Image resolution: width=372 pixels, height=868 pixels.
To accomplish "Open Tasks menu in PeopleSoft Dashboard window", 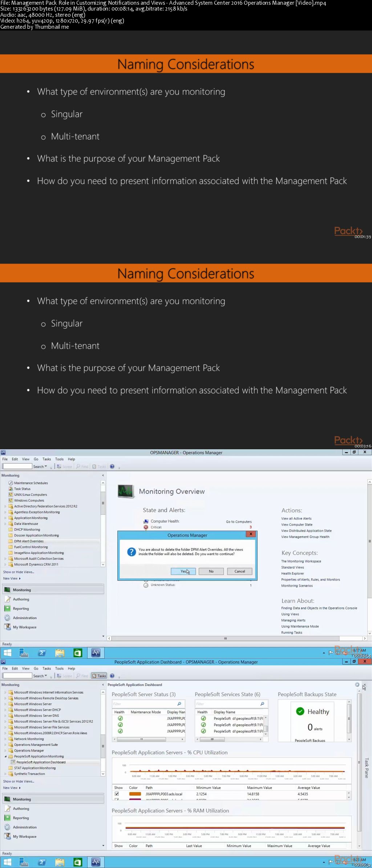I will [x=46, y=668].
